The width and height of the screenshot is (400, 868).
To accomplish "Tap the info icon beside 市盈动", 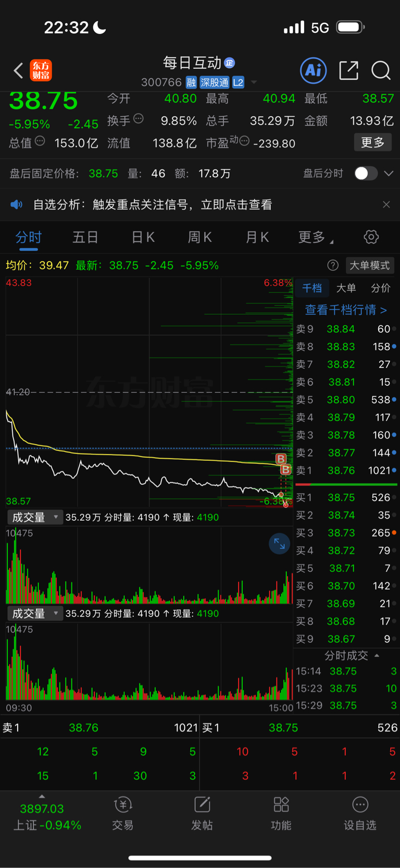I will pyautogui.click(x=244, y=141).
